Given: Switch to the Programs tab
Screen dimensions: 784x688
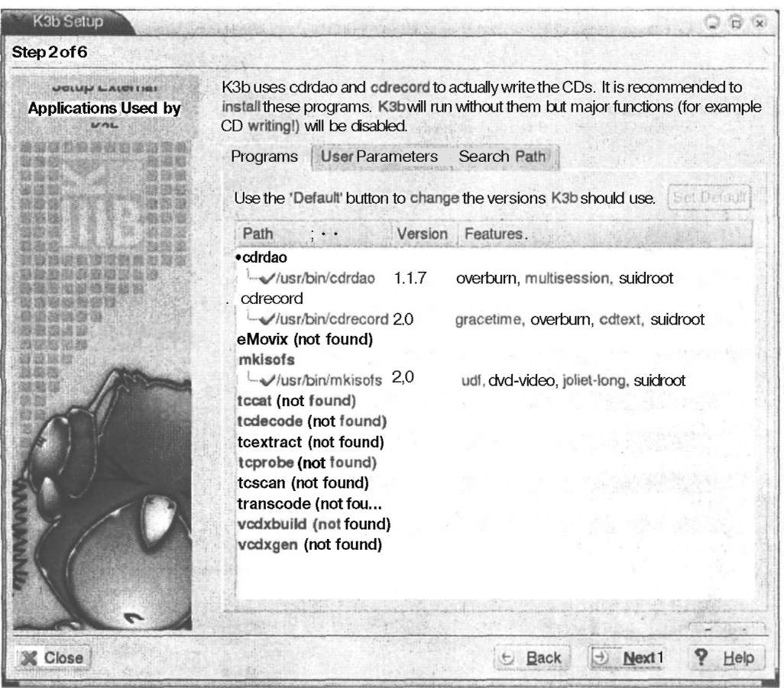Looking at the screenshot, I should tap(264, 157).
